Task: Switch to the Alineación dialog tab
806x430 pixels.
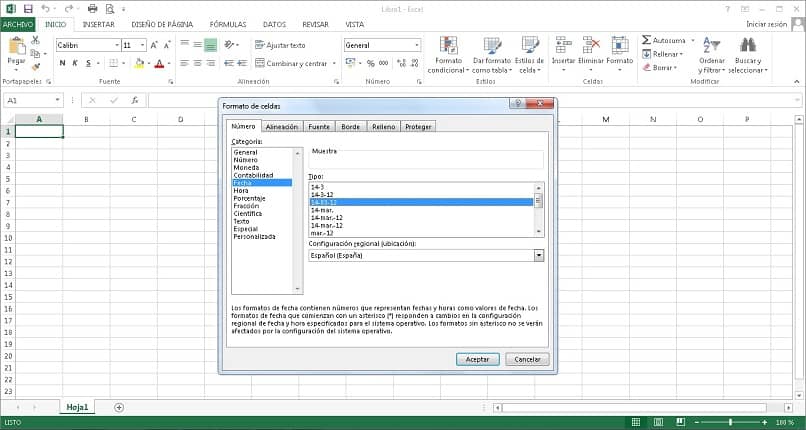Action: (281, 127)
